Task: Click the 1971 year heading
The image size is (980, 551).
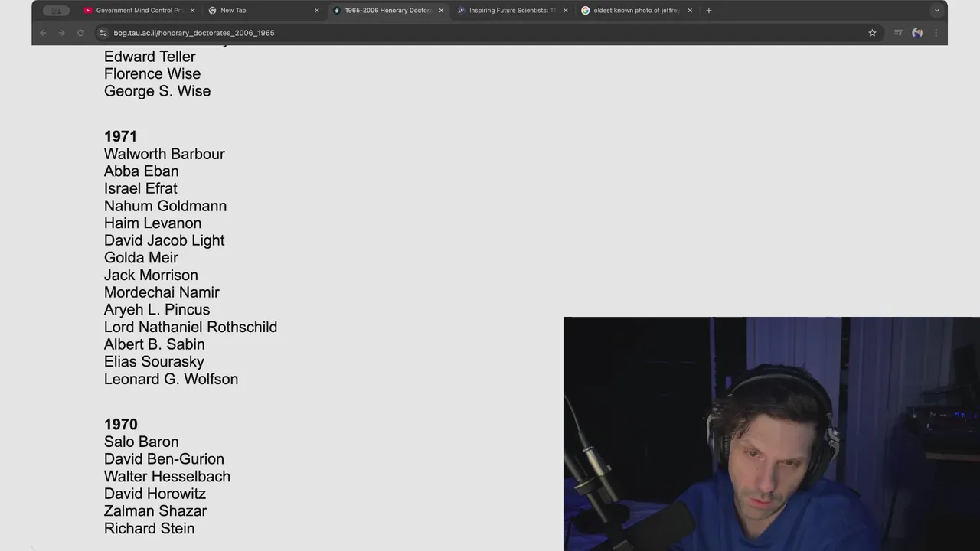Action: click(x=120, y=136)
